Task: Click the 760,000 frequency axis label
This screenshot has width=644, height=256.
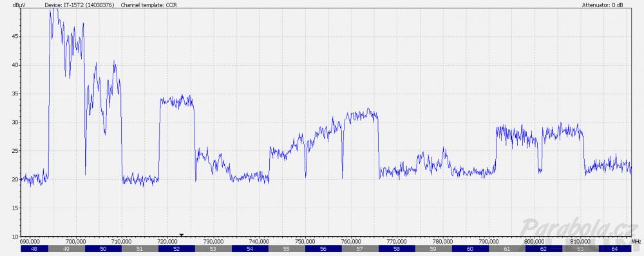Action: (351, 241)
